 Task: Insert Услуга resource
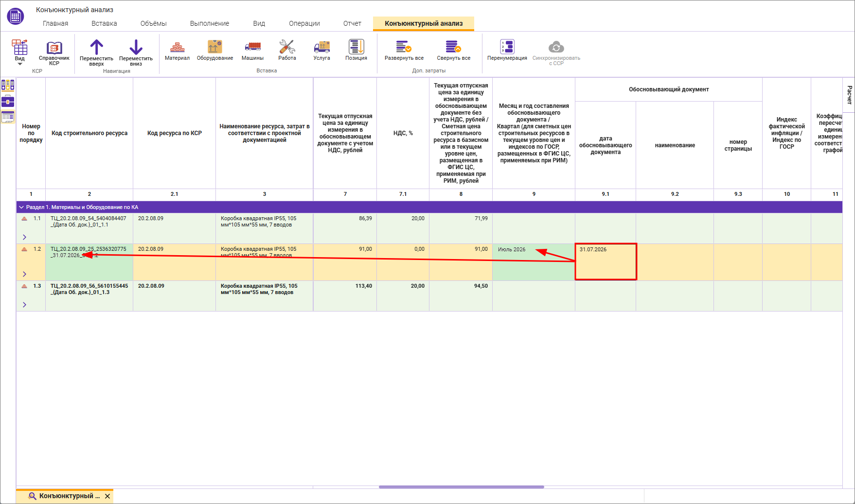tap(321, 51)
